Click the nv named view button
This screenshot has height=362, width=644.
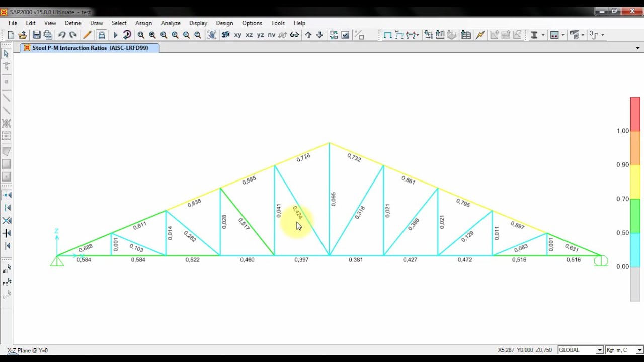coord(272,35)
